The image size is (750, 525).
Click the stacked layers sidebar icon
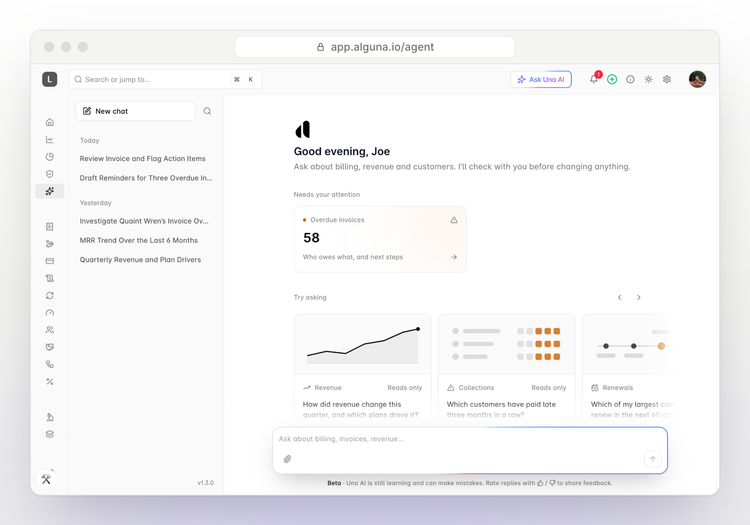point(50,434)
